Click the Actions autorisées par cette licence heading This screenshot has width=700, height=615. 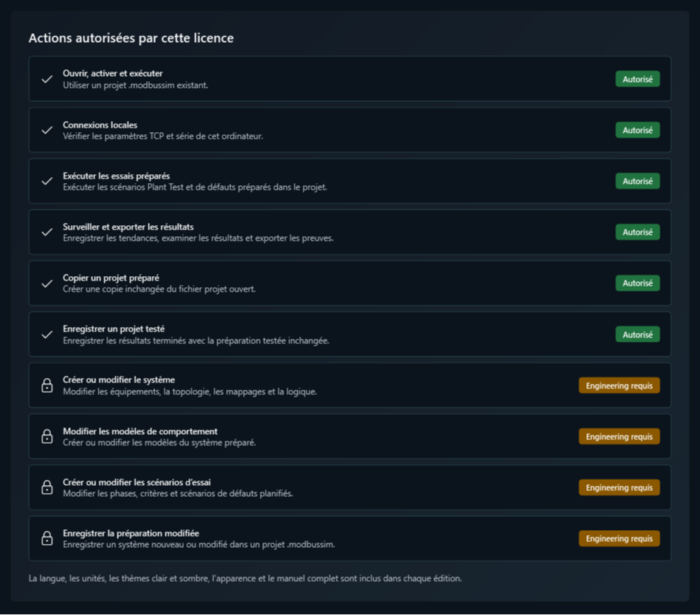(131, 38)
